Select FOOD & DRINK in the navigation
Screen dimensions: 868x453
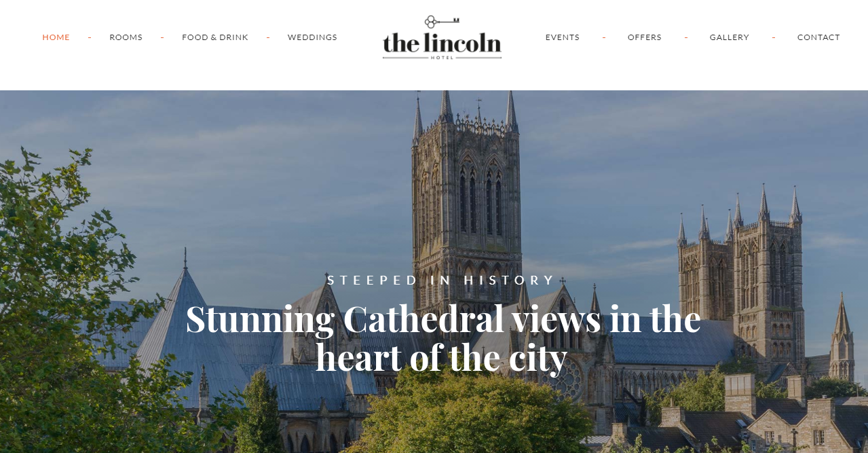215,37
